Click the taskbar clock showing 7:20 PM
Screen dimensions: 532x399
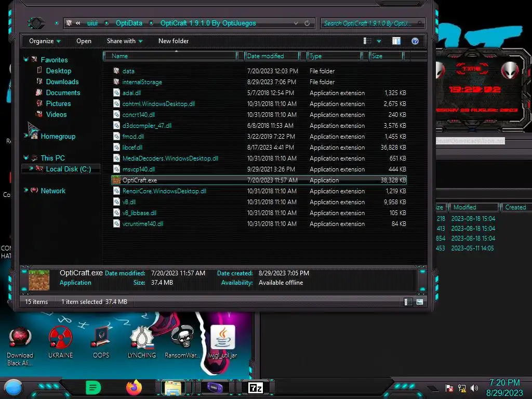coord(504,388)
